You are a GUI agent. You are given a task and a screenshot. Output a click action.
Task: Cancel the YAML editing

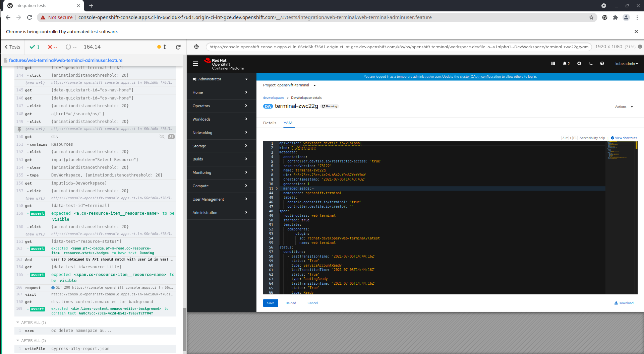coord(312,303)
